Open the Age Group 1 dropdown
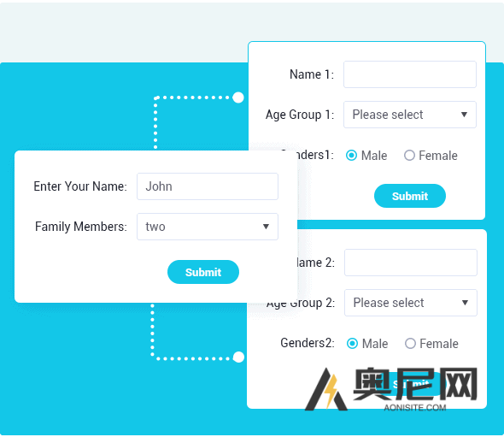This screenshot has height=437, width=504. click(410, 115)
